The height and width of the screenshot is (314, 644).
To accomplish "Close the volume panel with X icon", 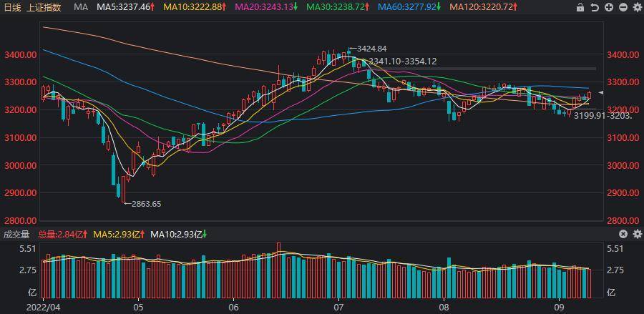I will [623, 234].
